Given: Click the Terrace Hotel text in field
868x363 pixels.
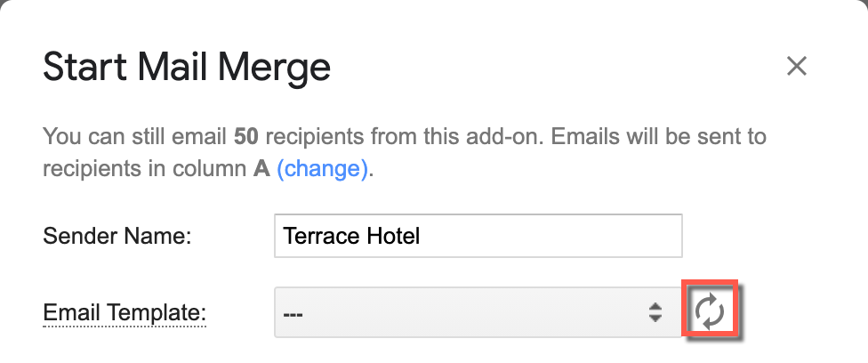Looking at the screenshot, I should click(351, 237).
